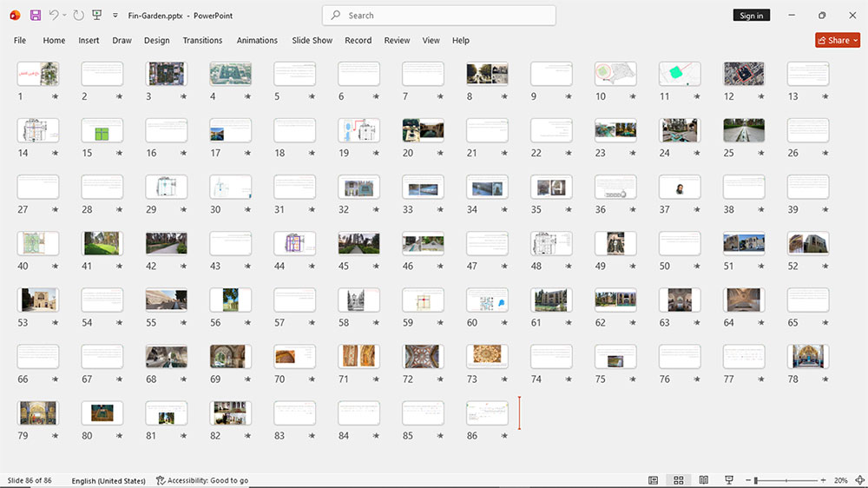Click the Sign in button
868x488 pixels.
(x=751, y=16)
